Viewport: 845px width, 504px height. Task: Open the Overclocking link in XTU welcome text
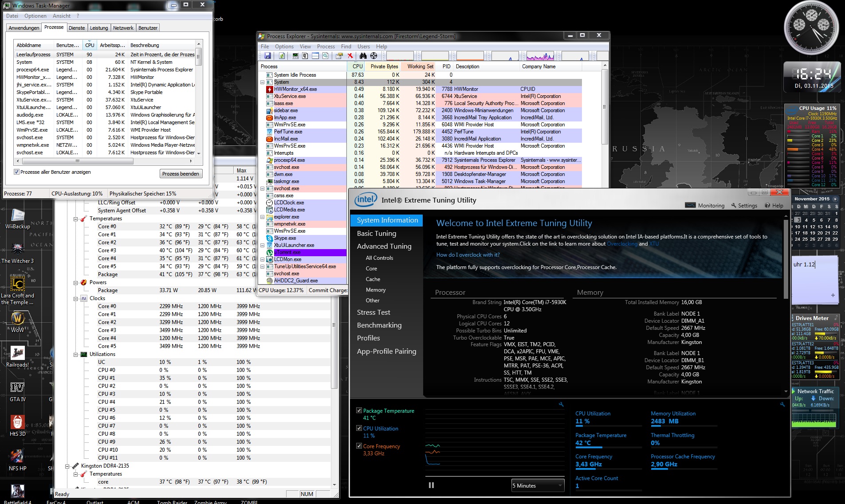(x=622, y=244)
